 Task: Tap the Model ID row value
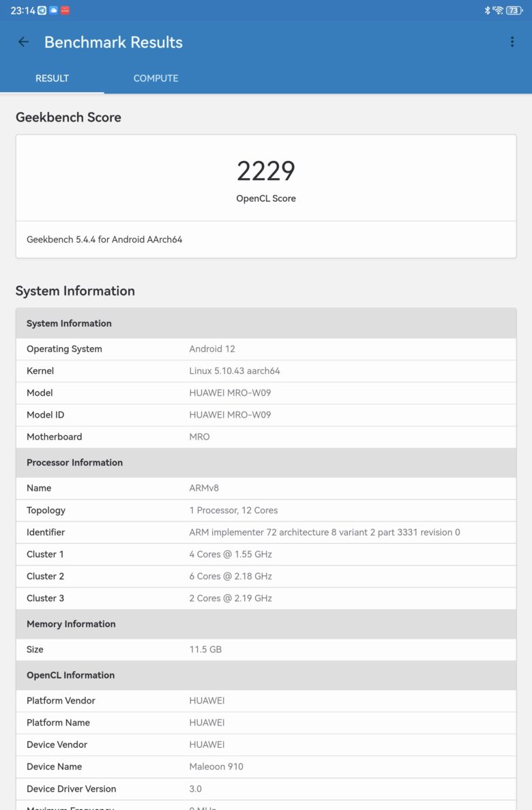click(x=230, y=415)
